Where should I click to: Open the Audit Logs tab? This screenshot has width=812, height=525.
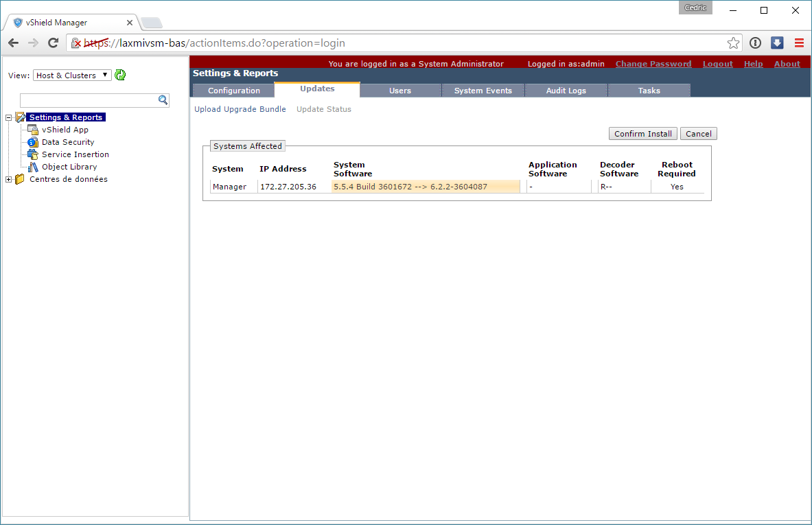[x=566, y=91]
